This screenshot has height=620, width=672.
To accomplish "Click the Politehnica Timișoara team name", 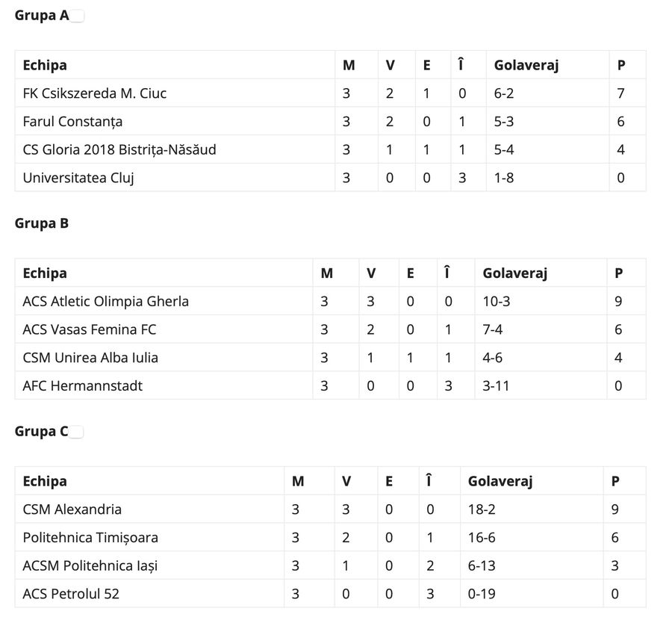I will 90,538.
